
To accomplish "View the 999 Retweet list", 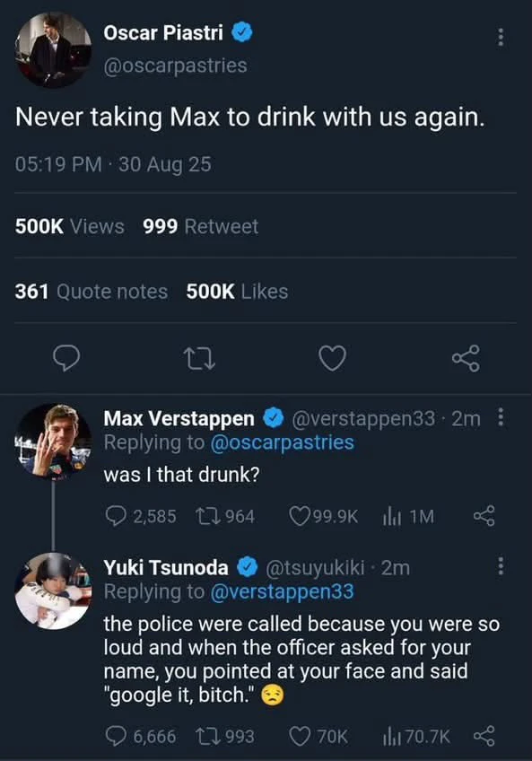I will click(200, 227).
